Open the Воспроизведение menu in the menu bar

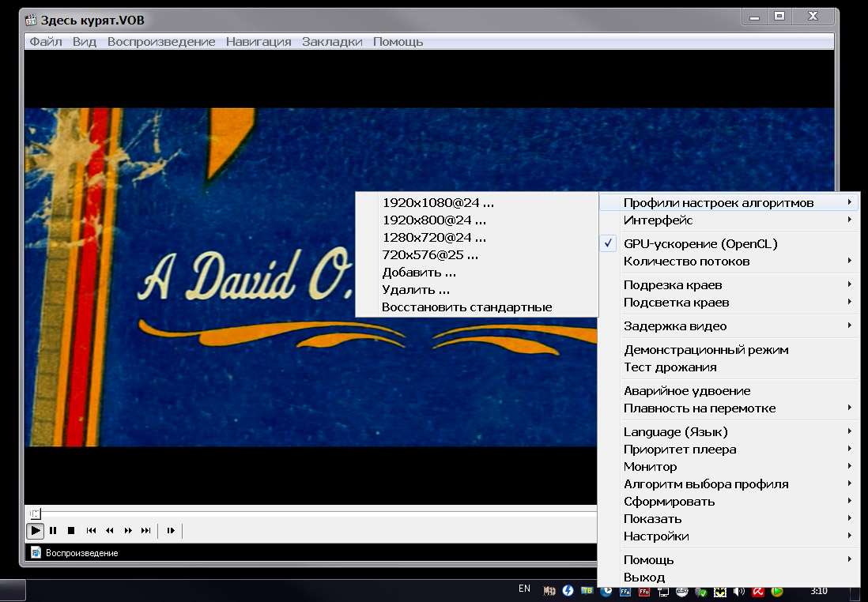pyautogui.click(x=161, y=42)
